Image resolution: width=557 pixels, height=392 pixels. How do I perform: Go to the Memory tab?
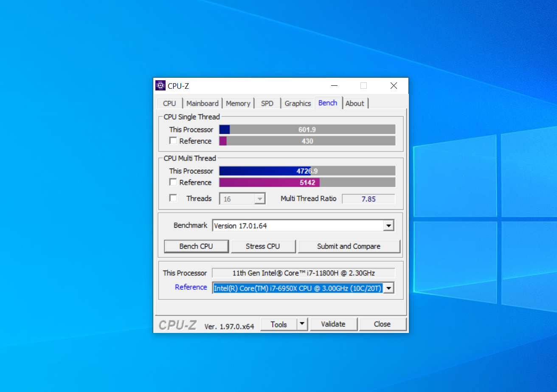pos(238,103)
